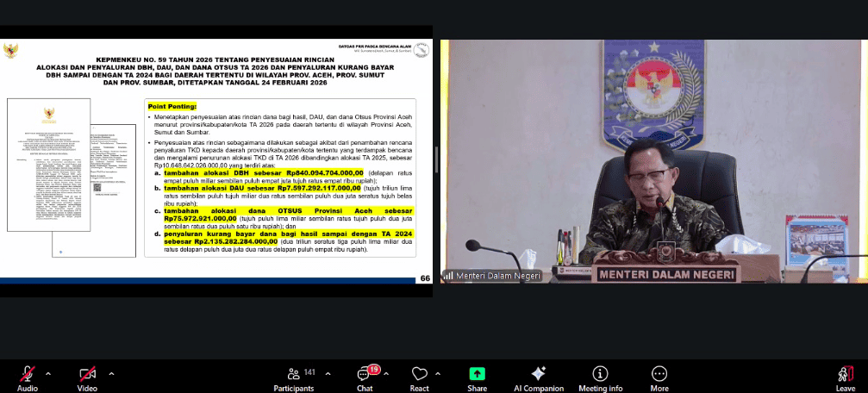Expand the React options chevron
Viewport: 868px width, 393px height.
tap(439, 374)
